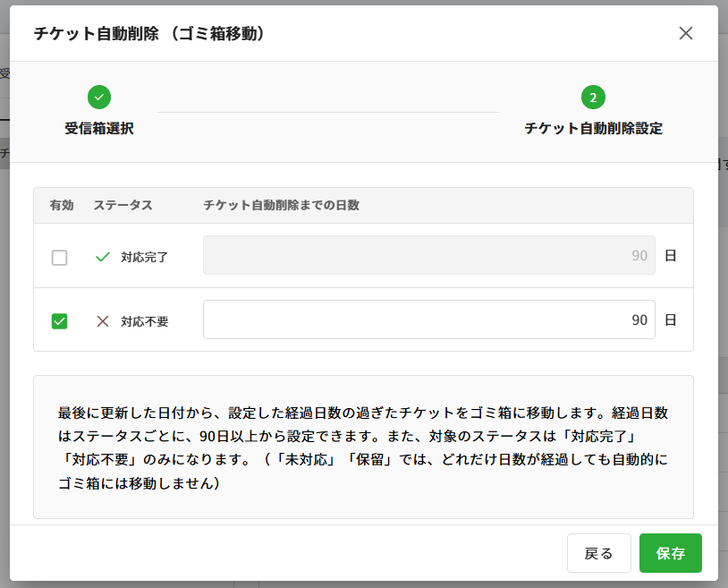Save settings with the 保存 button
728x588 pixels.
pyautogui.click(x=670, y=553)
